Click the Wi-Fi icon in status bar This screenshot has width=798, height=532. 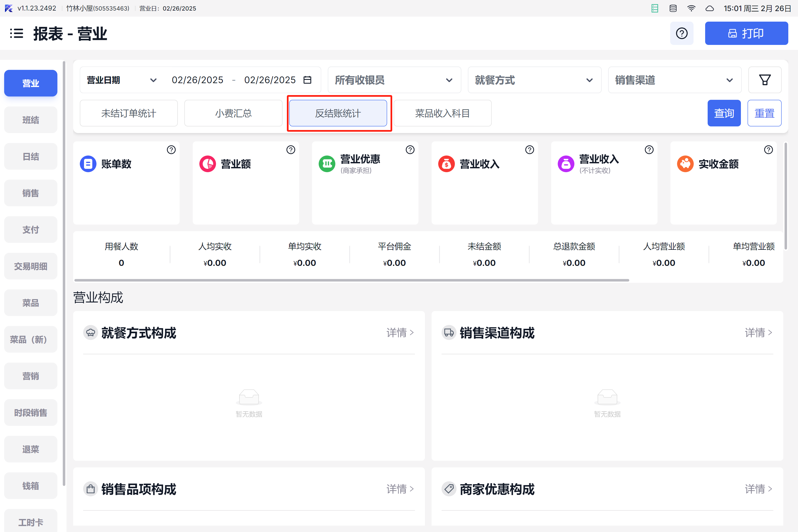point(691,9)
